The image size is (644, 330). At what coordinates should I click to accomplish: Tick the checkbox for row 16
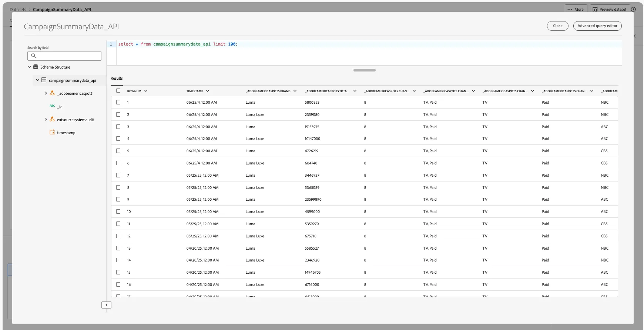pos(118,284)
